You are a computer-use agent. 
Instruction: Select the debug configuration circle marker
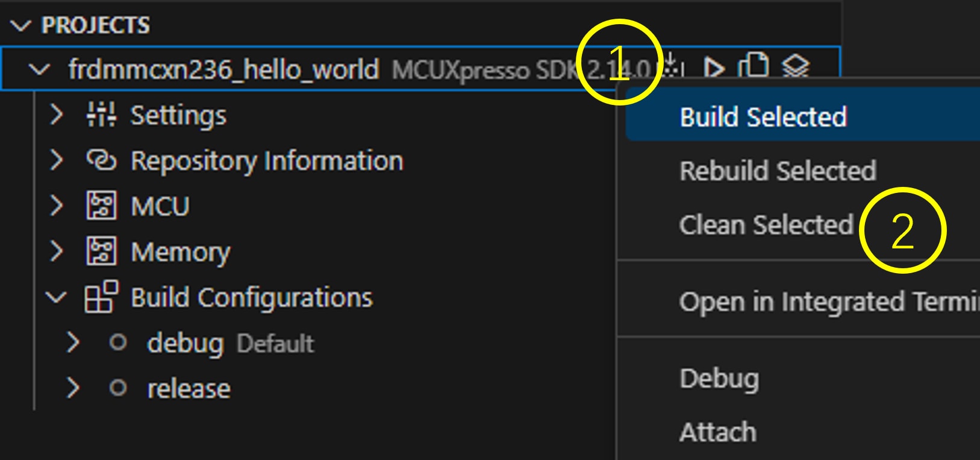118,342
